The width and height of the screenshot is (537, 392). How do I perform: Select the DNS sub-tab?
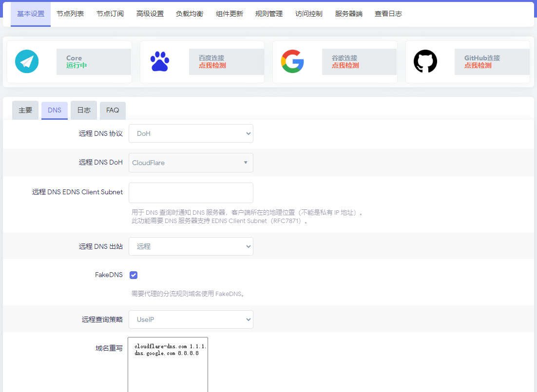tap(55, 110)
